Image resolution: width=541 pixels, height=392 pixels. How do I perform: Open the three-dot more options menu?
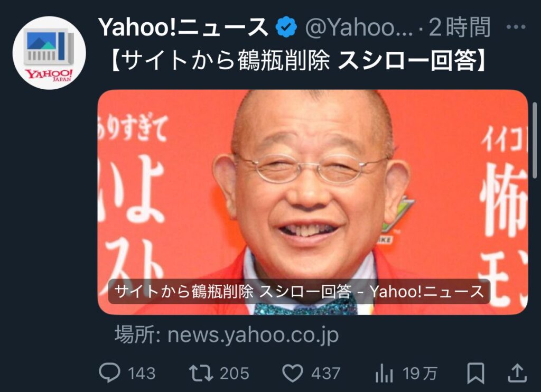tap(516, 26)
